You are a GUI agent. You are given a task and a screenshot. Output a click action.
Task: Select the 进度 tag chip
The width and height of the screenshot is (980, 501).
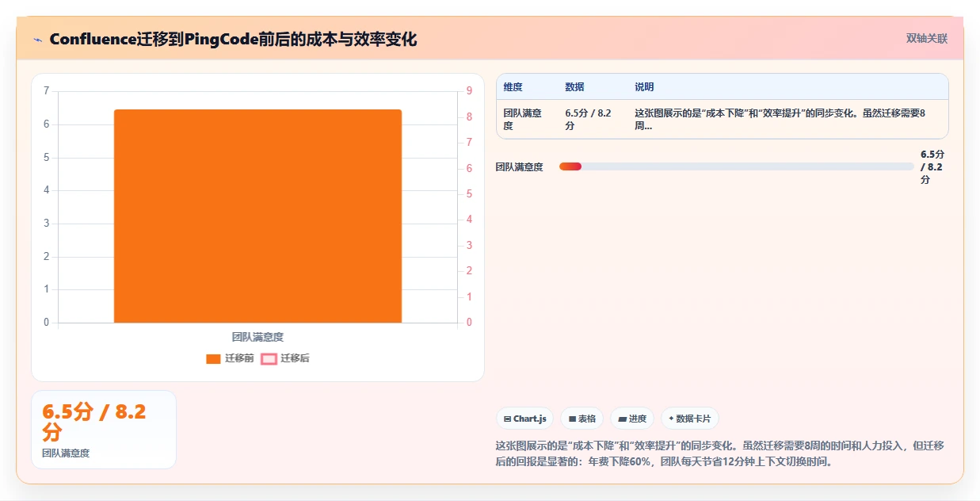tap(631, 419)
